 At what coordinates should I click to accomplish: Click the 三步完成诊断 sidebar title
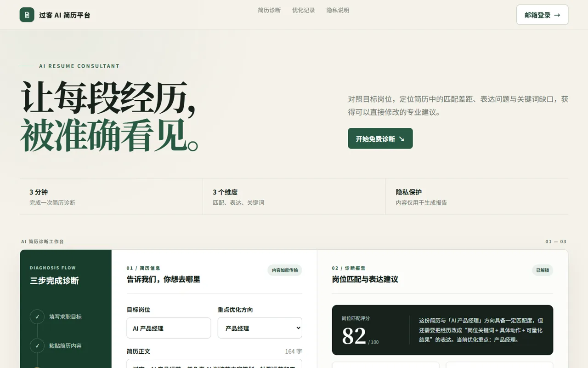click(x=55, y=281)
